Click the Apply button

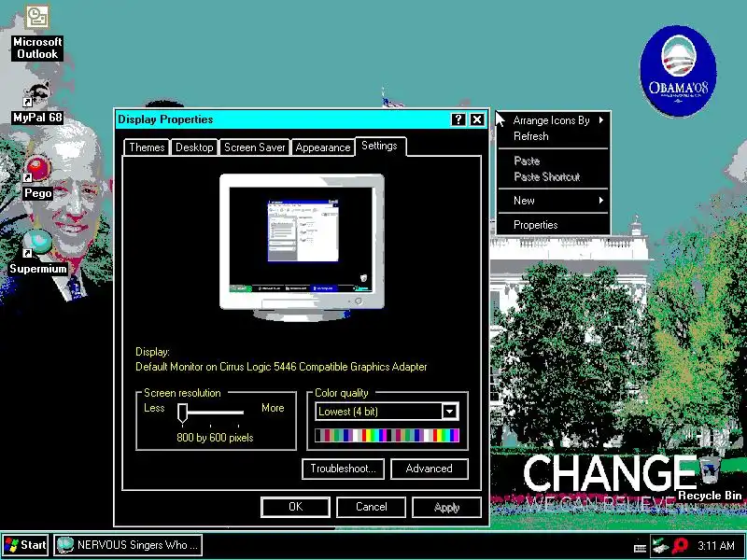point(446,507)
